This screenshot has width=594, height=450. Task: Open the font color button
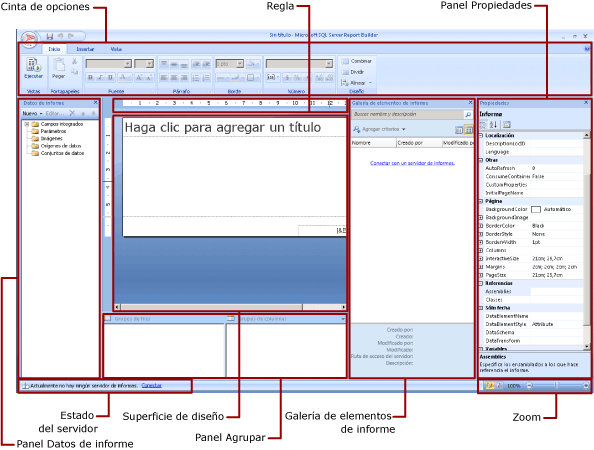pyautogui.click(x=124, y=78)
